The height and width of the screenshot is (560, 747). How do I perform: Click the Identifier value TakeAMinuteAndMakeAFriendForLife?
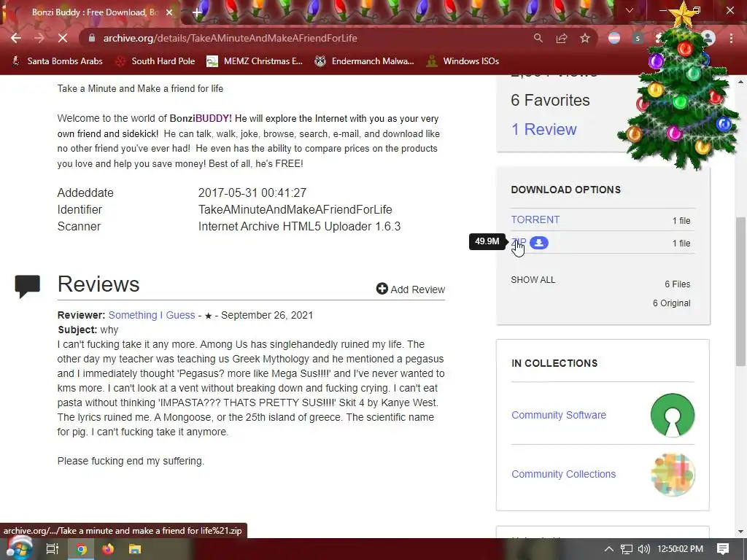pos(295,209)
